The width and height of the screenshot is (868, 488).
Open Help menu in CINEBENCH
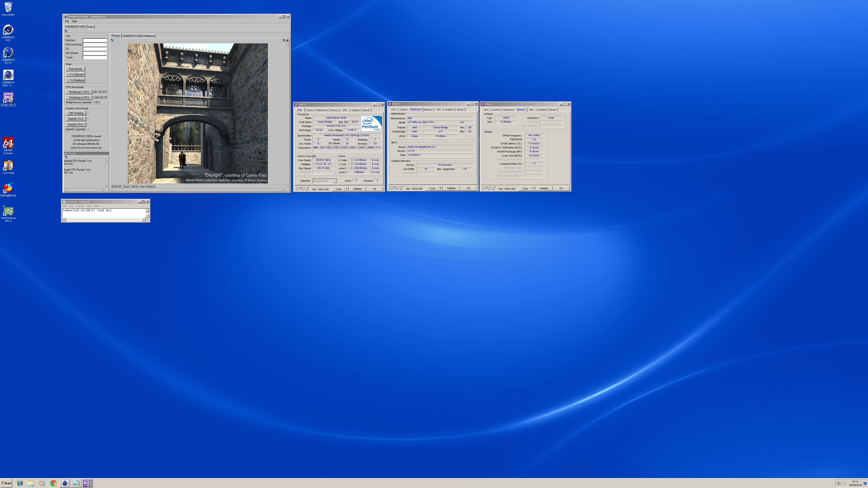tap(74, 21)
